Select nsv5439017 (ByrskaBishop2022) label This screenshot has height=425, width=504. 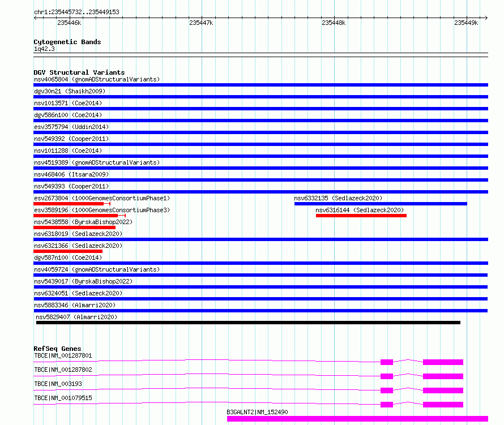pos(83,281)
